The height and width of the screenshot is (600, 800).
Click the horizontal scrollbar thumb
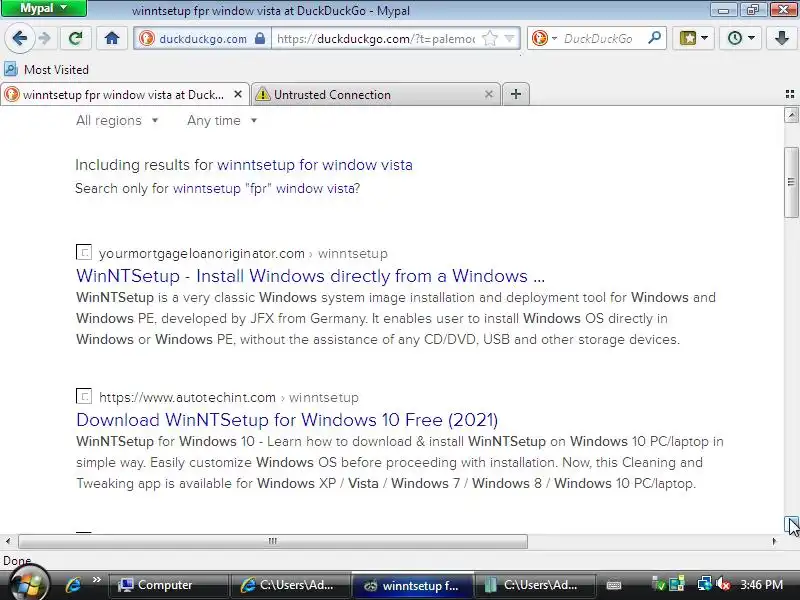[x=273, y=541]
